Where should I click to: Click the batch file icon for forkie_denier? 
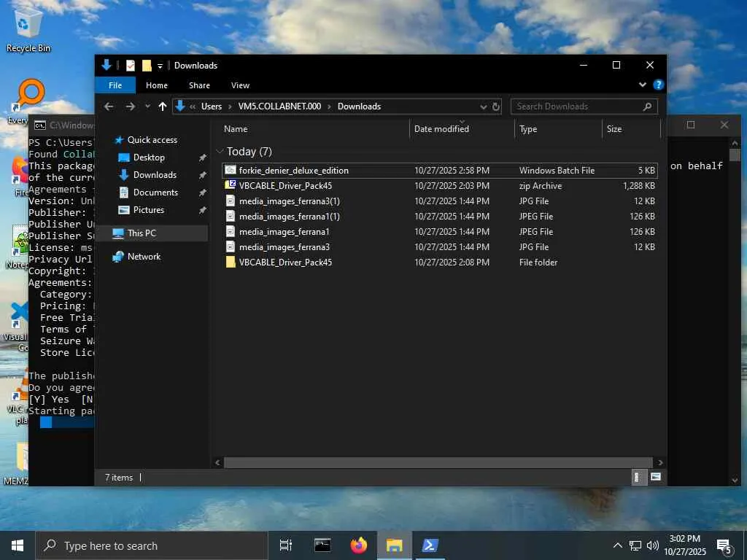[x=231, y=170]
